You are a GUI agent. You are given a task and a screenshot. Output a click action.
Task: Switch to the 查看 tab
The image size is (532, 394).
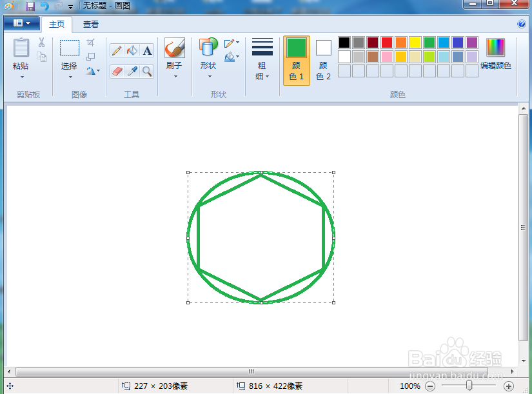[91, 25]
